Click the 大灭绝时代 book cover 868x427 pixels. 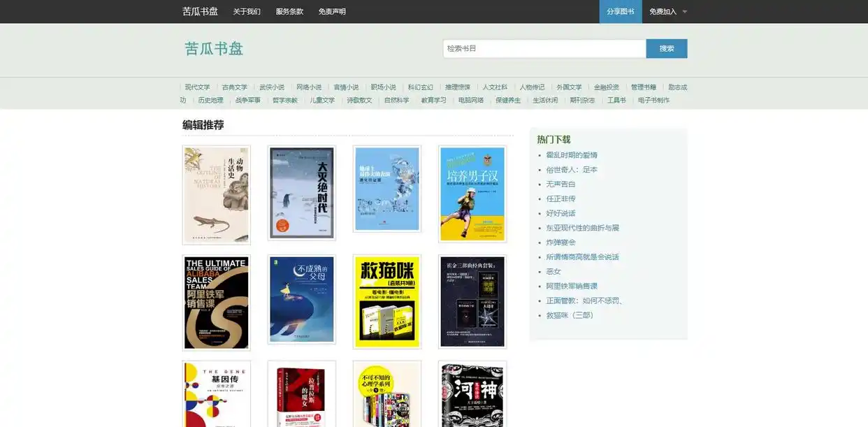[x=301, y=193]
